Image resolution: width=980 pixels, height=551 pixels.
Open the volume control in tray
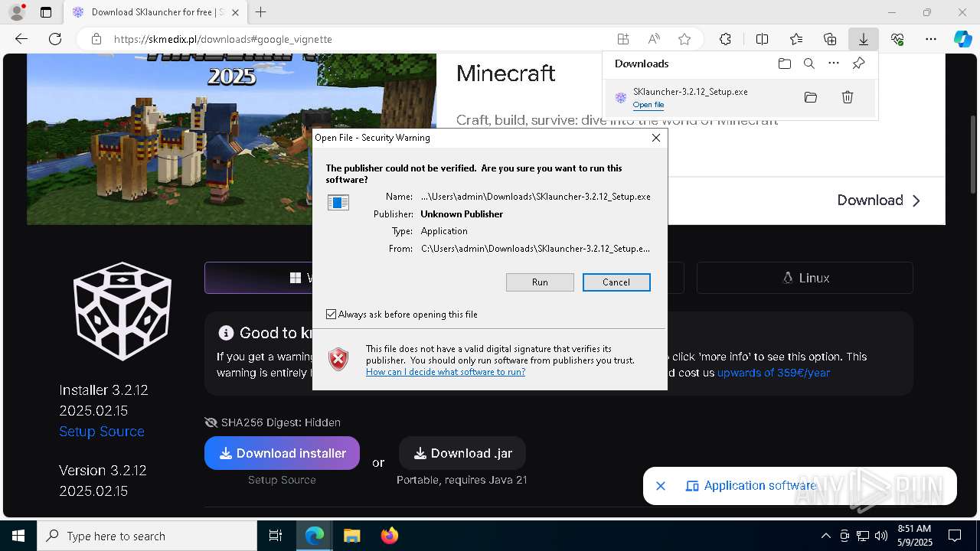880,536
